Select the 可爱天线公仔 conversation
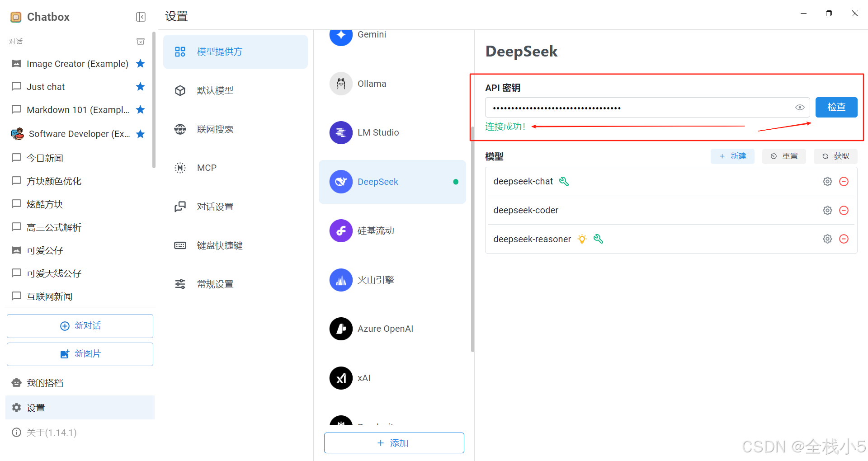 (x=77, y=273)
